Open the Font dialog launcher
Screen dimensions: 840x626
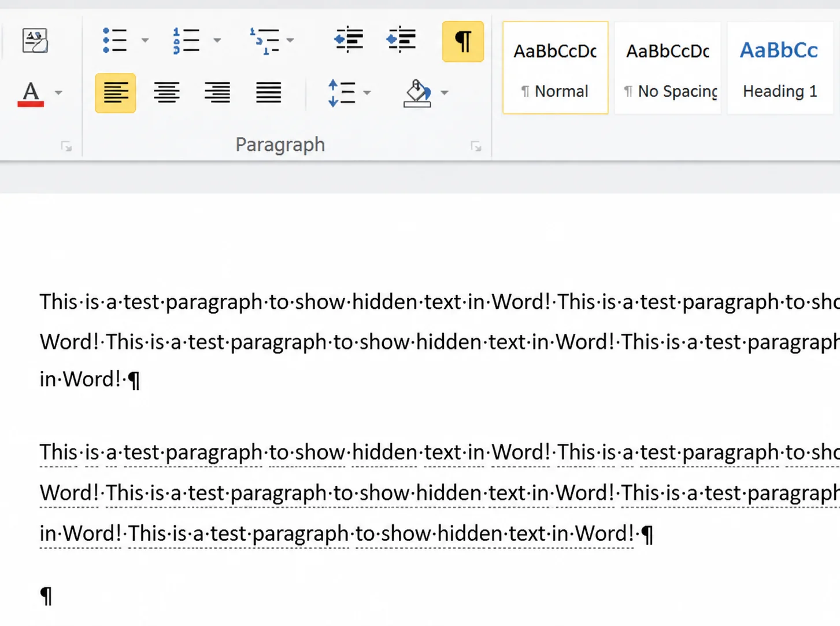[66, 147]
